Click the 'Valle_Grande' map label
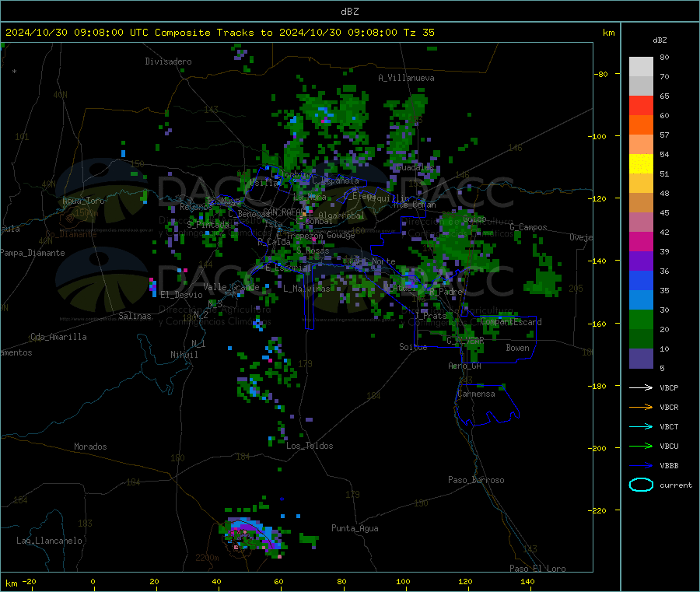 231,287
